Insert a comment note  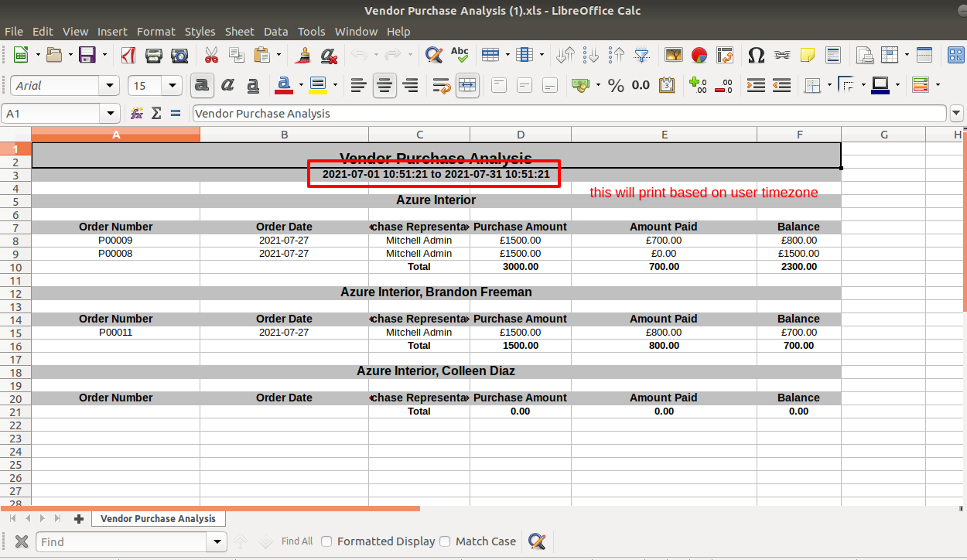click(x=808, y=55)
